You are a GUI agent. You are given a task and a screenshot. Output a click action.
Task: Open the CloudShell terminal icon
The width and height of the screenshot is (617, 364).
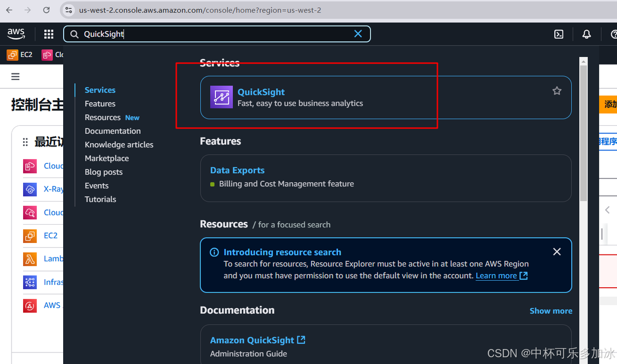pos(559,34)
